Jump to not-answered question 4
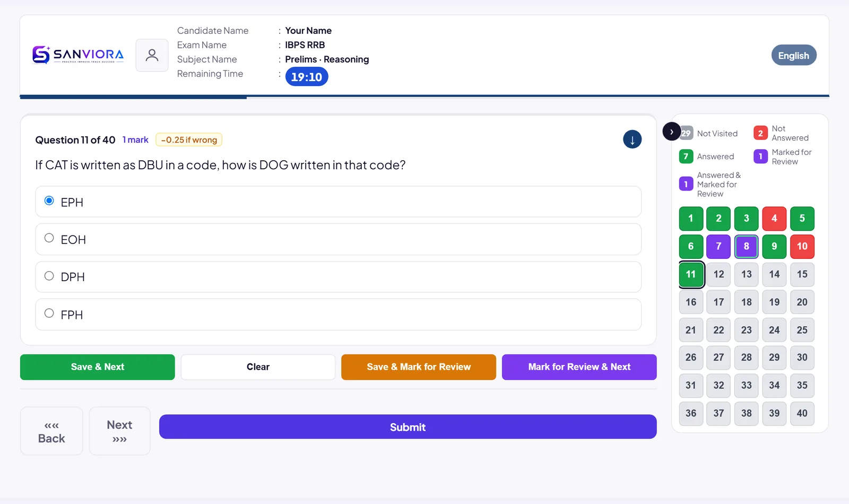The image size is (849, 504). click(774, 219)
